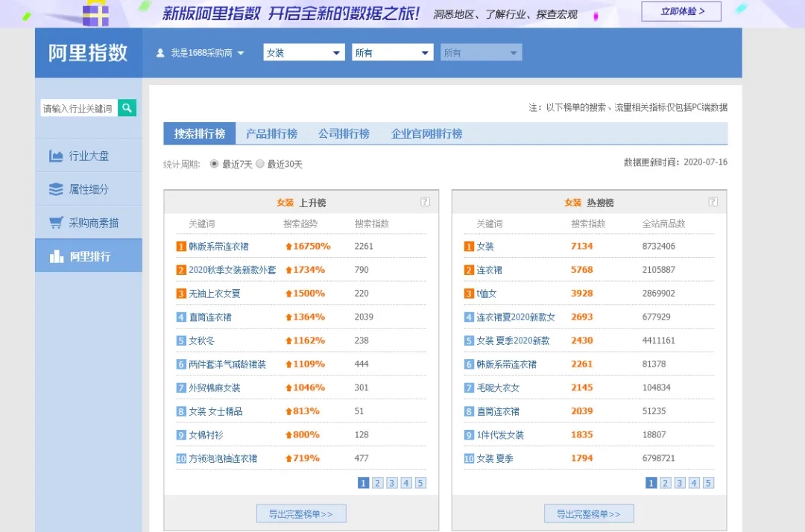Open keyword 1件代发女装
Viewport: 805px width, 532px height.
500,435
